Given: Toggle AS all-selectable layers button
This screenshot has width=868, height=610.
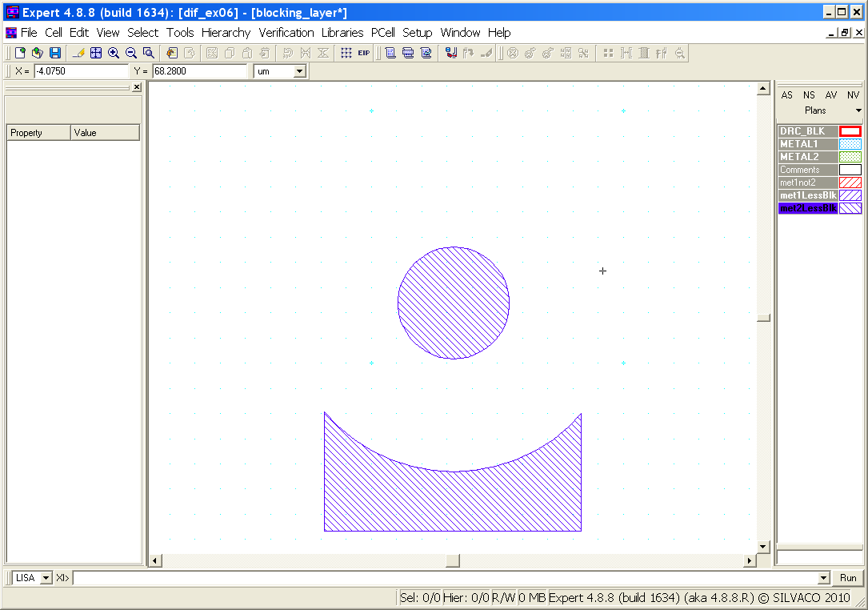Looking at the screenshot, I should (787, 94).
